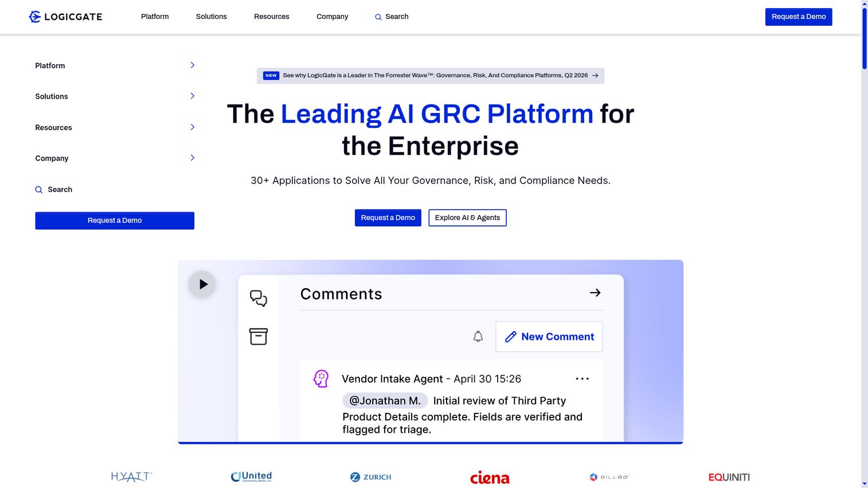Click the arrow on Forrester Wave banner
Viewport: 868px width, 488px height.
pyautogui.click(x=595, y=76)
